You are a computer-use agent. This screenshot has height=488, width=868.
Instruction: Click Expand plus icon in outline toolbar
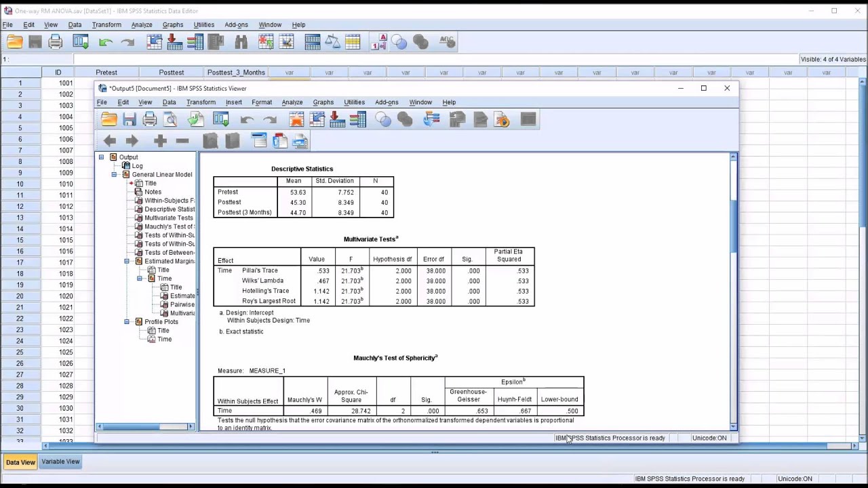tap(160, 140)
